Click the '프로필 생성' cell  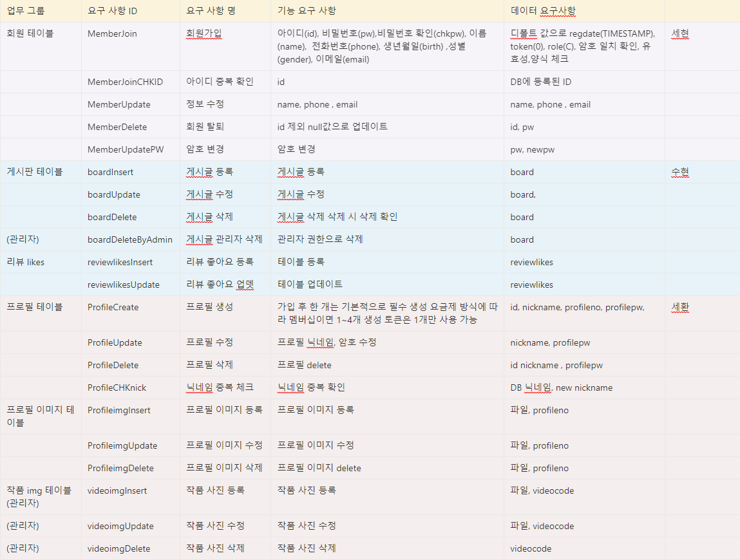225,313
